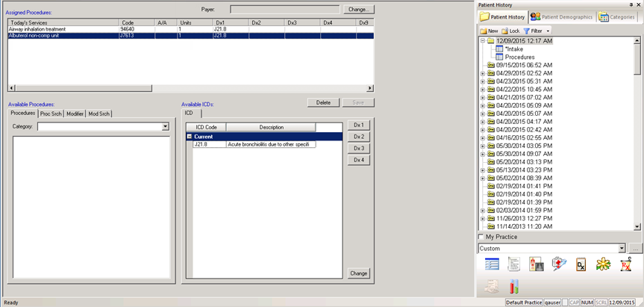The height and width of the screenshot is (307, 644).
Task: Switch to the Categories tab
Action: click(617, 17)
